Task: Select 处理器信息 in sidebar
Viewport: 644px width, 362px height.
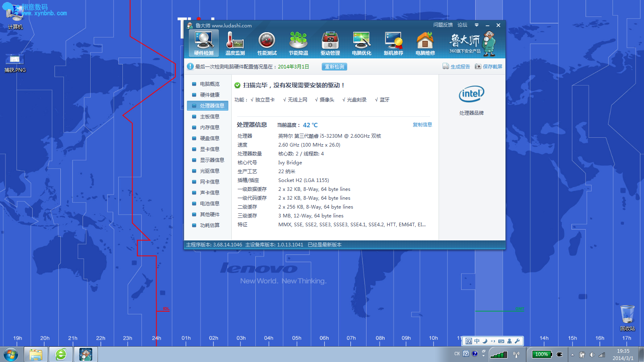Action: click(207, 106)
